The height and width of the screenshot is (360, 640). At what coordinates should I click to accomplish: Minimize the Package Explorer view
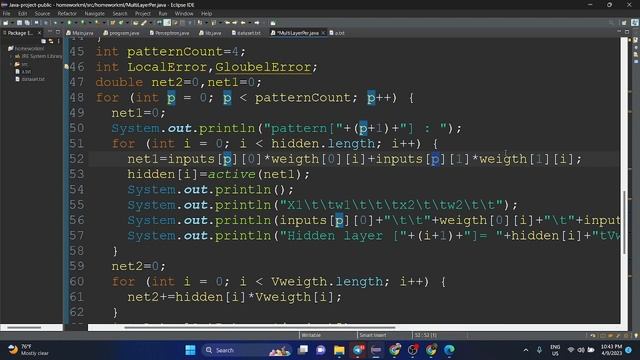pyautogui.click(x=50, y=31)
